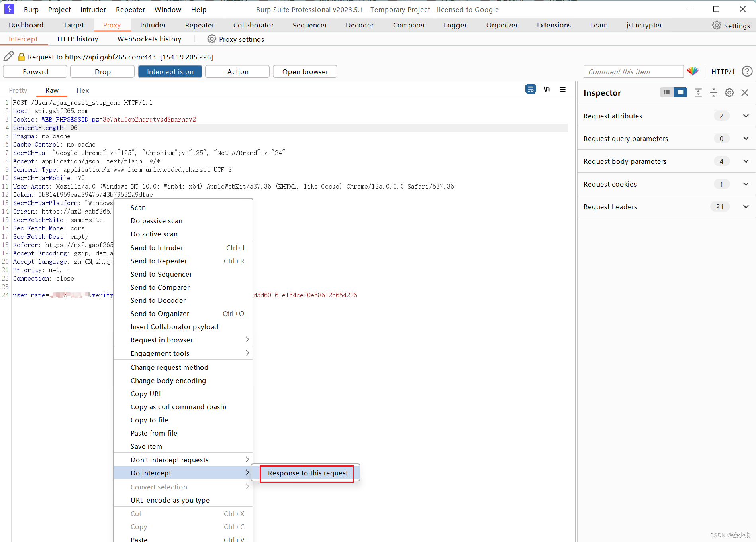Open Don't intercept requests submenu
756x542 pixels.
183,460
